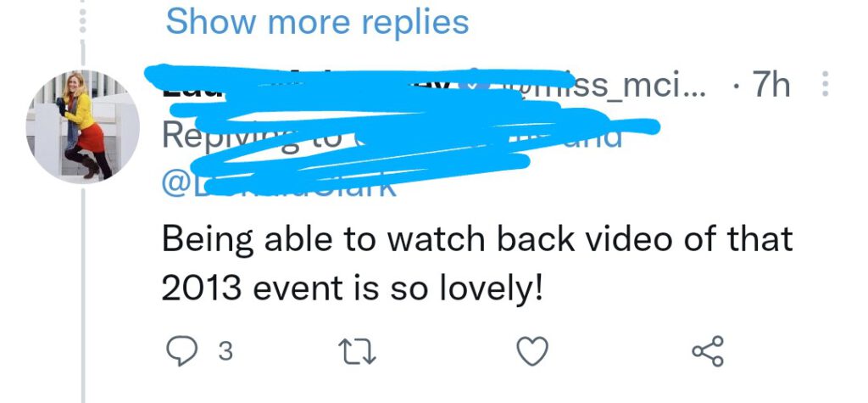This screenshot has width=868, height=403.
Task: Click the vertical thread line below the avatar
Action: pos(83,295)
